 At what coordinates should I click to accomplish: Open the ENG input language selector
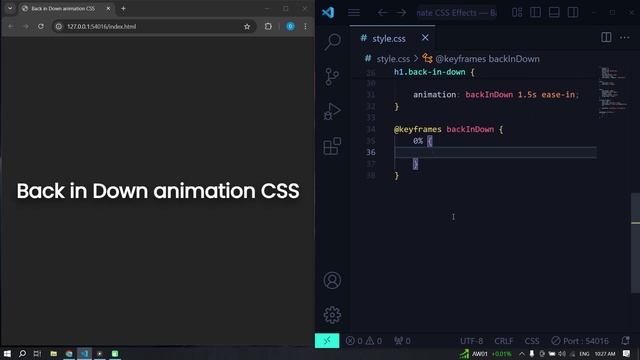[x=584, y=354]
